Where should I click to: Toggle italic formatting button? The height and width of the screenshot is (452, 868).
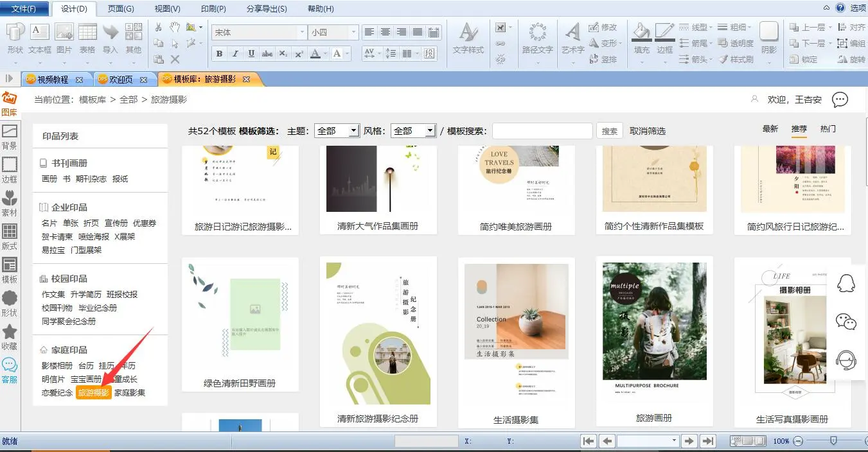tap(235, 54)
